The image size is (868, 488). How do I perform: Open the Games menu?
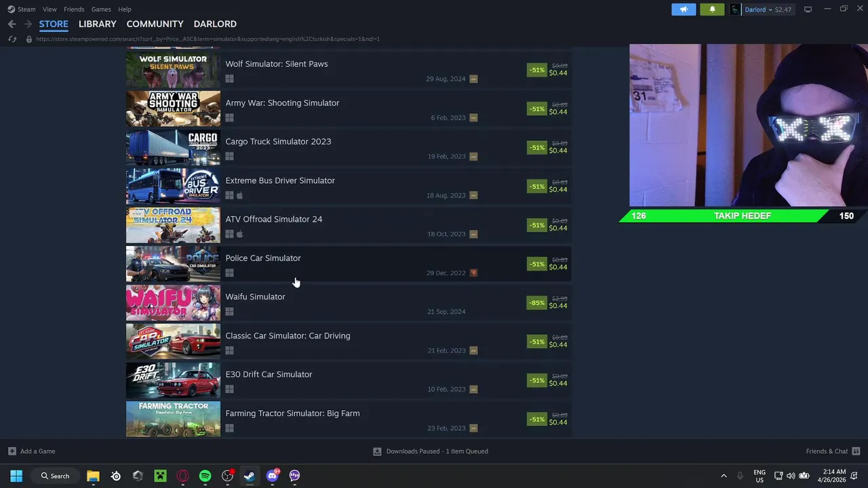101,9
